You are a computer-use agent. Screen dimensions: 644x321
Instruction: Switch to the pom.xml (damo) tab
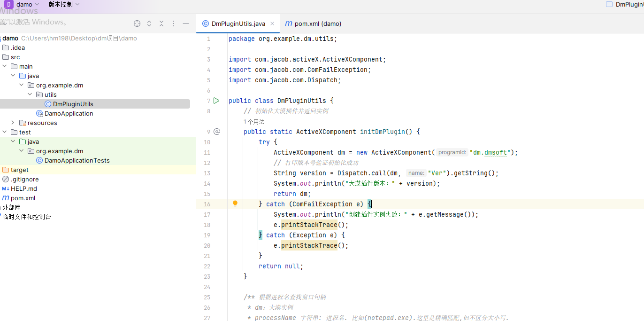click(x=313, y=23)
